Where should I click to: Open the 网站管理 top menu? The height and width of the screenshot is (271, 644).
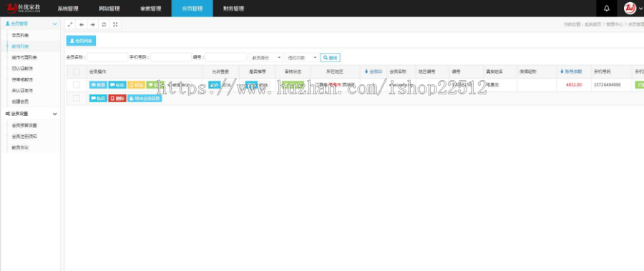point(109,8)
